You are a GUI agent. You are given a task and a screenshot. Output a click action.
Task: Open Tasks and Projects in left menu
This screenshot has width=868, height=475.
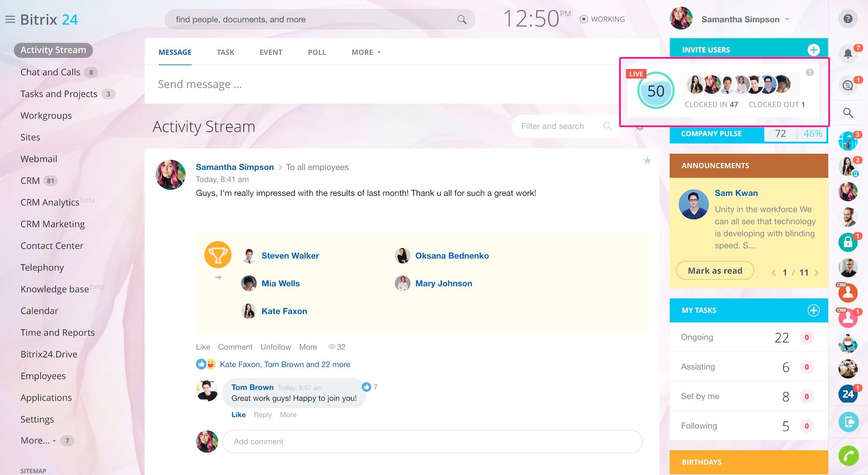59,94
